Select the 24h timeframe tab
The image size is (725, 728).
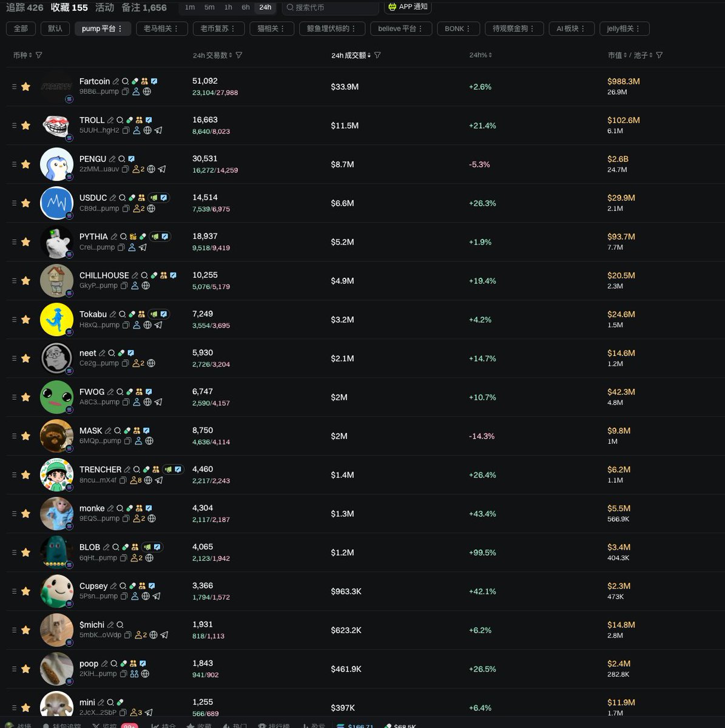coord(265,7)
